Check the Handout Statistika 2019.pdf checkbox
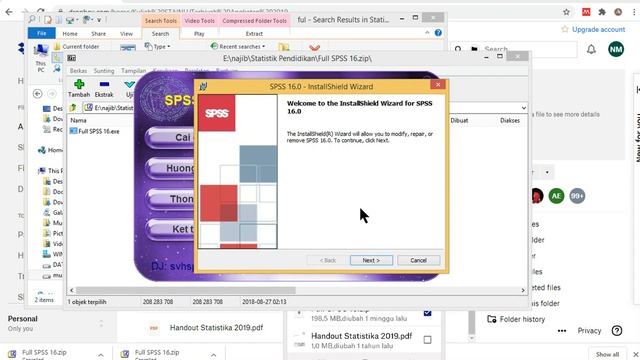Image resolution: width=640 pixels, height=360 pixels. [427, 340]
